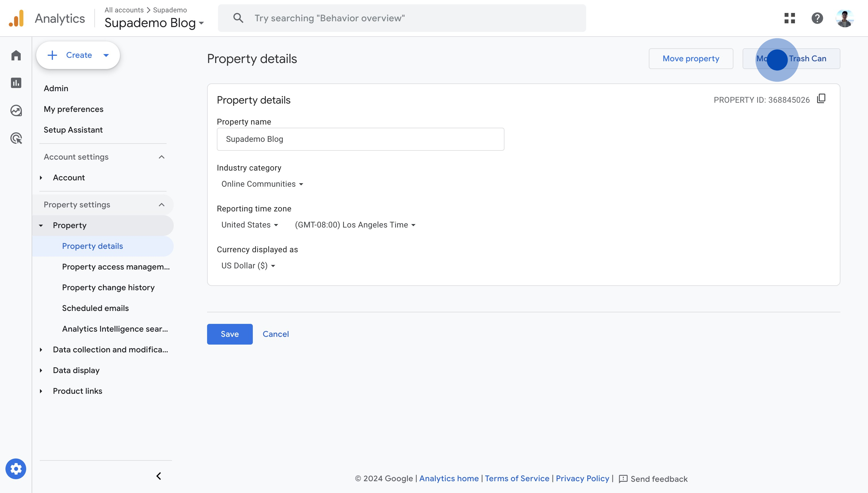868x493 pixels.
Task: Open the Supademo Blog property selector
Action: [x=154, y=23]
